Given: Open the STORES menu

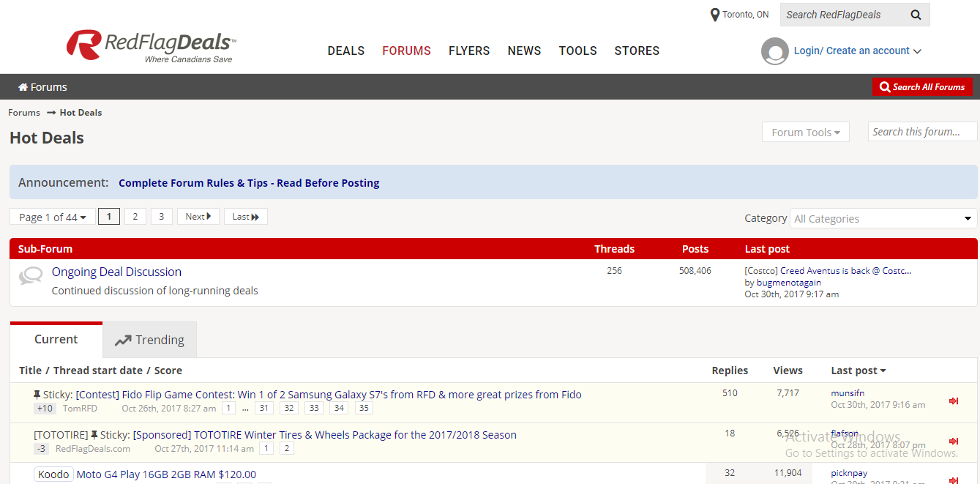Looking at the screenshot, I should point(637,51).
